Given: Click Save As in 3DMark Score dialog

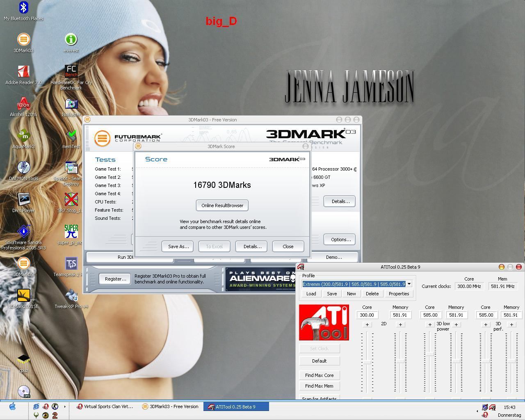Looking at the screenshot, I should point(178,247).
